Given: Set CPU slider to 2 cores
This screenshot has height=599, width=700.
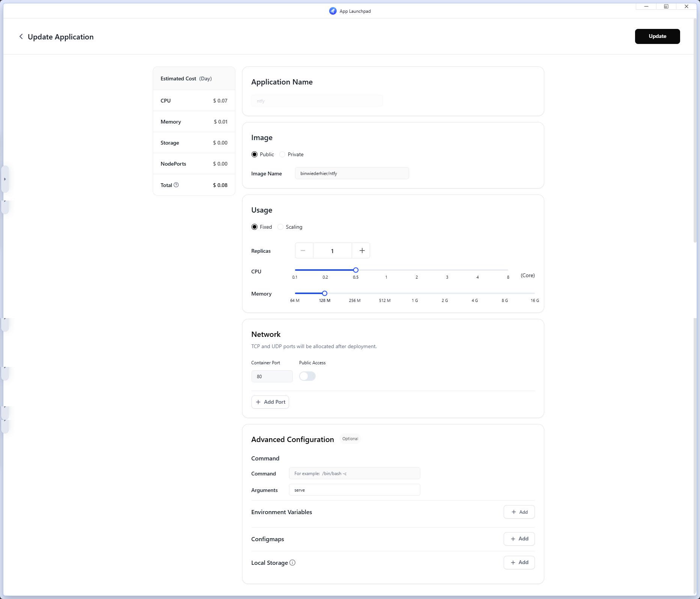Looking at the screenshot, I should pyautogui.click(x=417, y=270).
